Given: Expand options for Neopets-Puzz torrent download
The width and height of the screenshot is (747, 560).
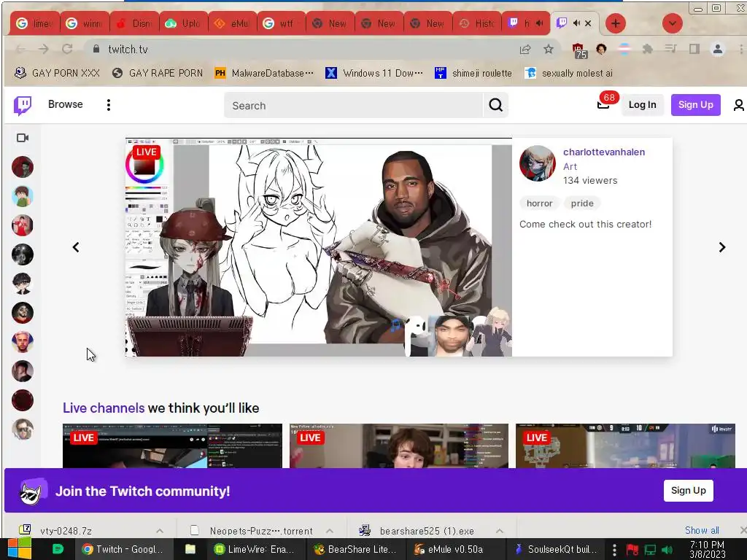Looking at the screenshot, I should [330, 531].
